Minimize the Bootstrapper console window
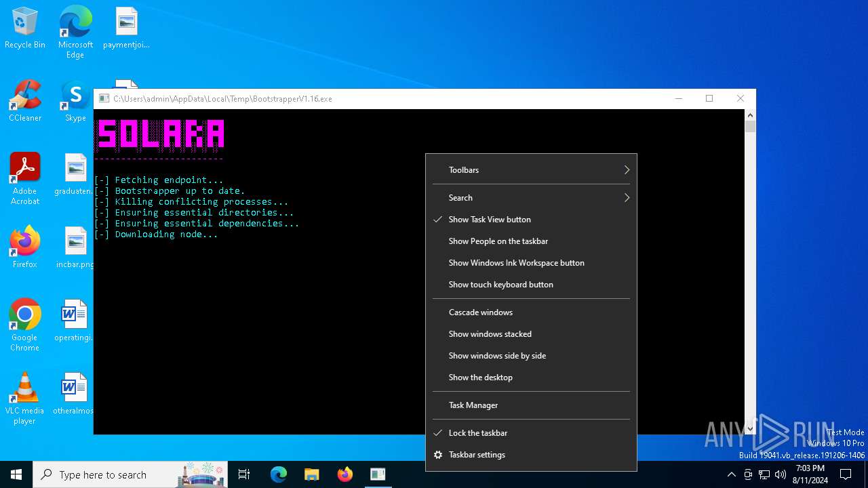The image size is (868, 488). pos(678,98)
